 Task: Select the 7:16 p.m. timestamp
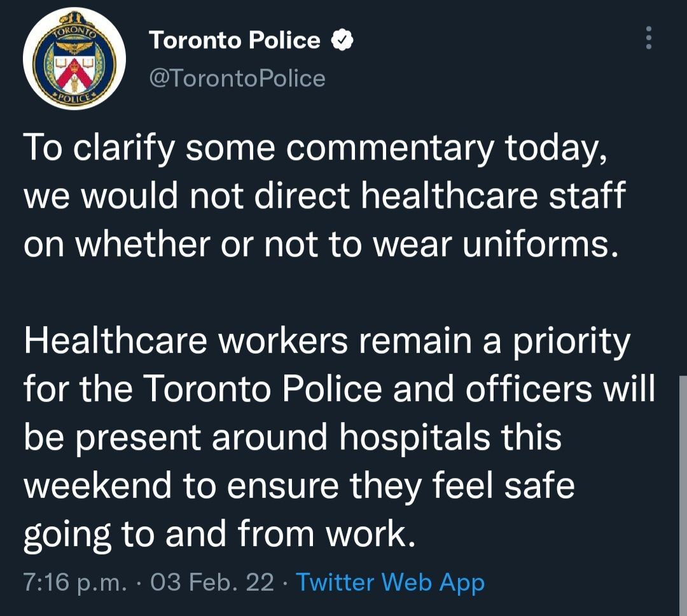pos(75,582)
